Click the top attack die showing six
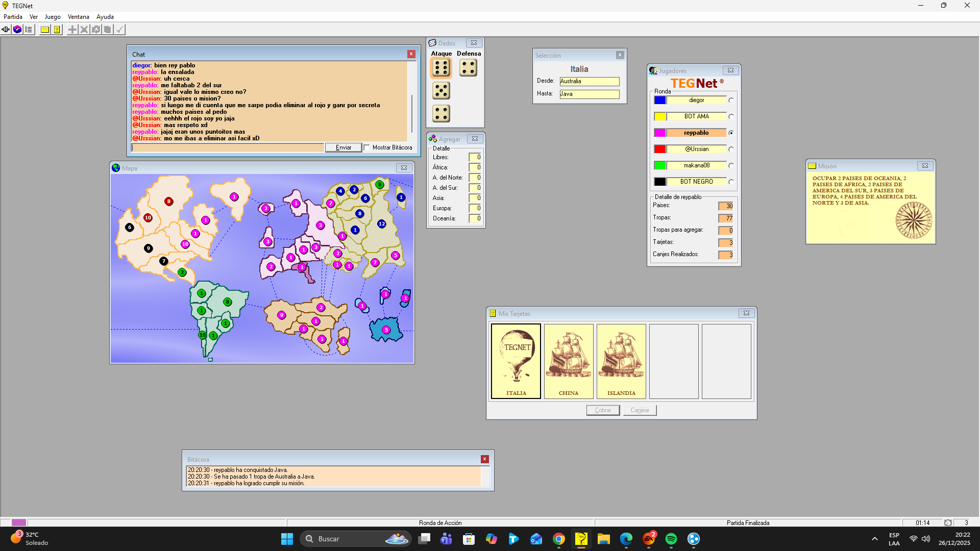This screenshot has width=980, height=551. pos(441,68)
